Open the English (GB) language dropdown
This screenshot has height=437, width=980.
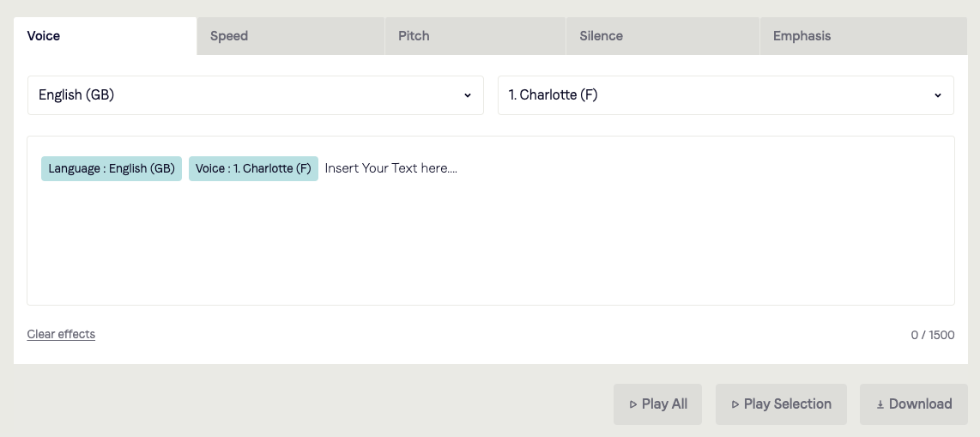tap(256, 95)
